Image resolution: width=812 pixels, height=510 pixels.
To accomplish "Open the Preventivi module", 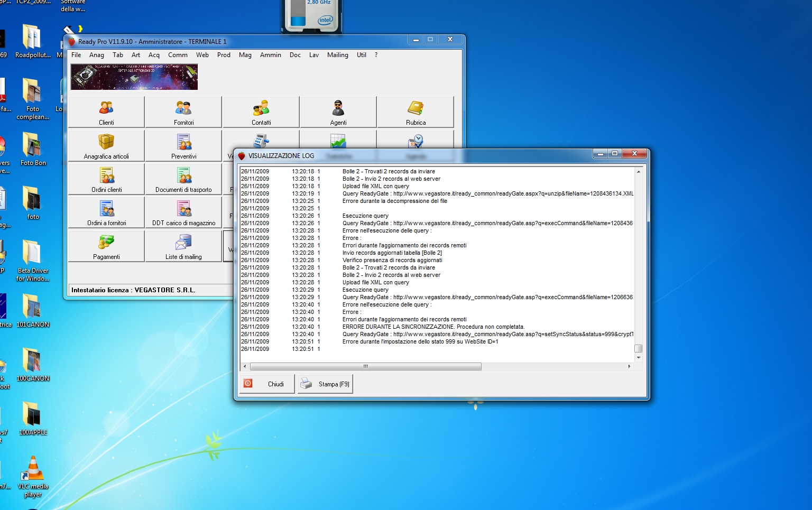I will pyautogui.click(x=183, y=146).
